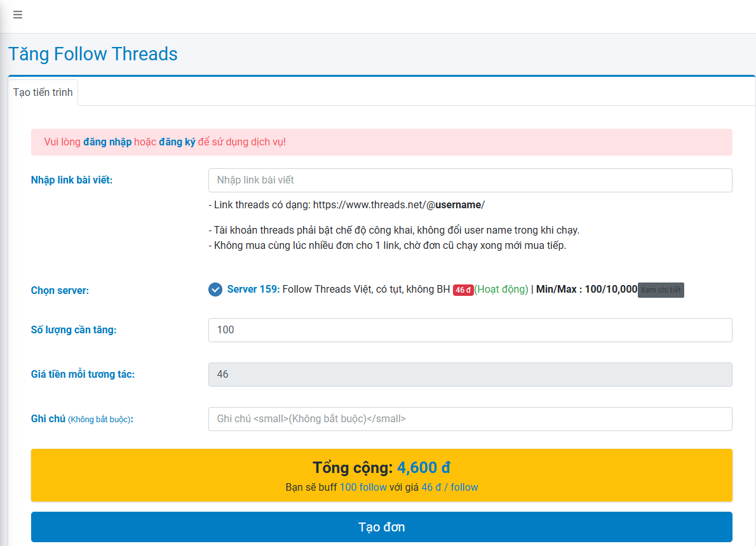The image size is (756, 546).
Task: Click the Server 159 label text
Action: (253, 290)
